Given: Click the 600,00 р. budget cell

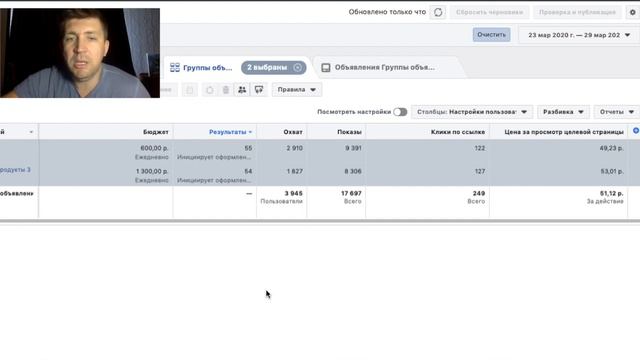Looking at the screenshot, I should tap(154, 148).
